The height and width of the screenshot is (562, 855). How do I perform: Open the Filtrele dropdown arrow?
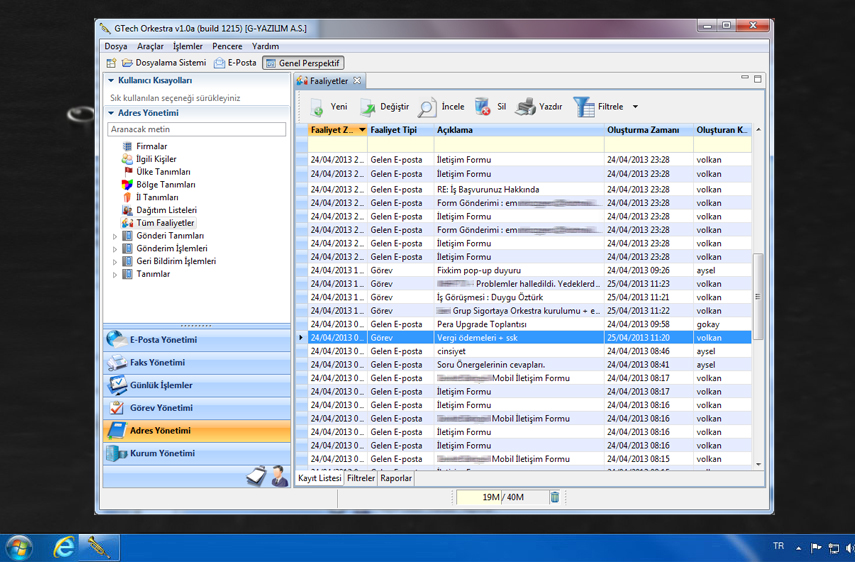tap(635, 107)
